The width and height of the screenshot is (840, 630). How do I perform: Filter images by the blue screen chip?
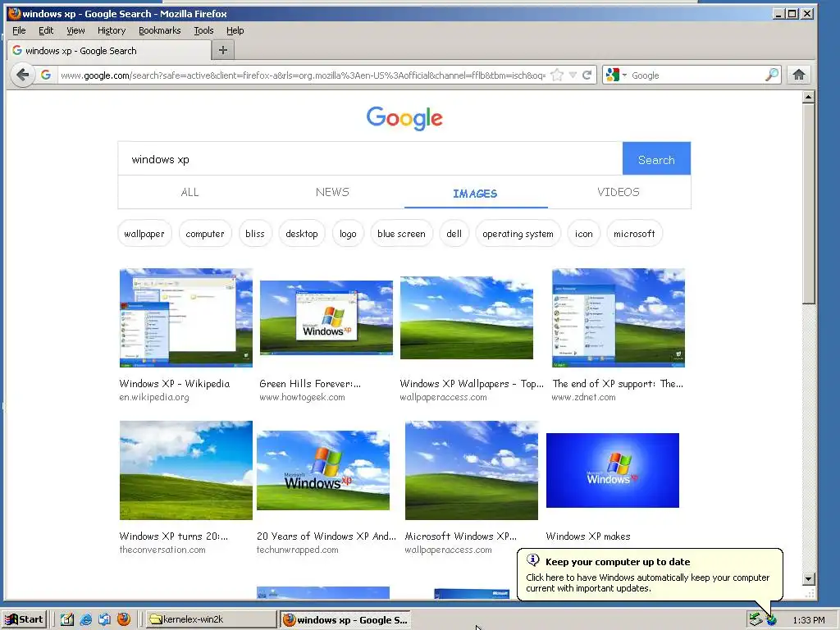point(401,234)
